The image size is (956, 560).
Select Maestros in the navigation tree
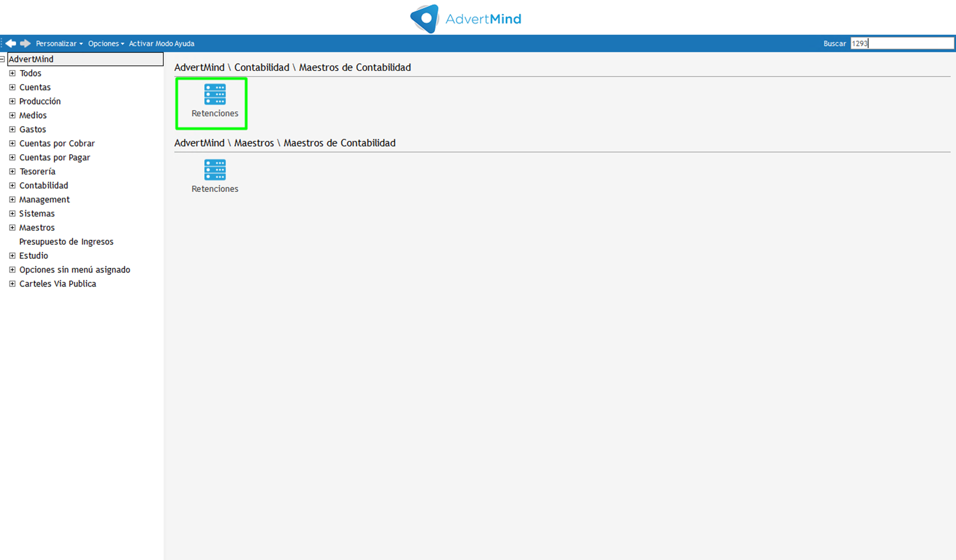(x=37, y=228)
